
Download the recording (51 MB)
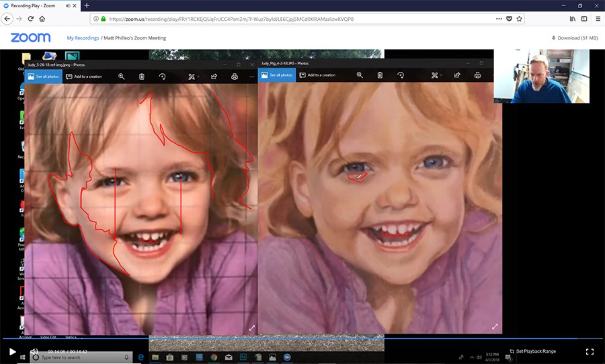tap(575, 38)
